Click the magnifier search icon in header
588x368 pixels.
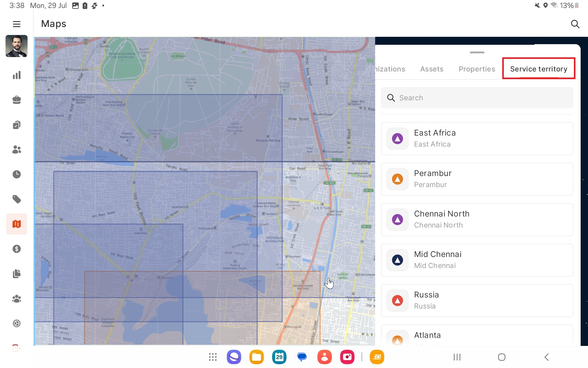coord(575,24)
